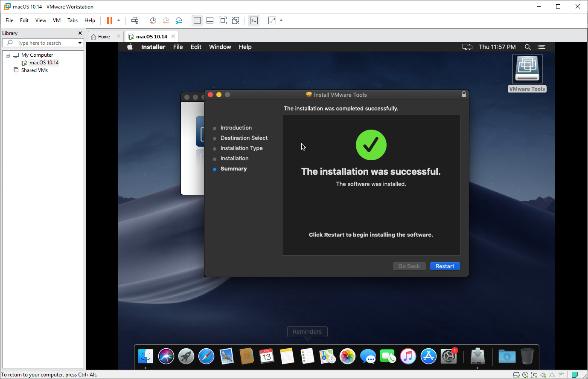Toggle full screen mode for the VM
Image resolution: width=588 pixels, height=379 pixels.
(223, 20)
